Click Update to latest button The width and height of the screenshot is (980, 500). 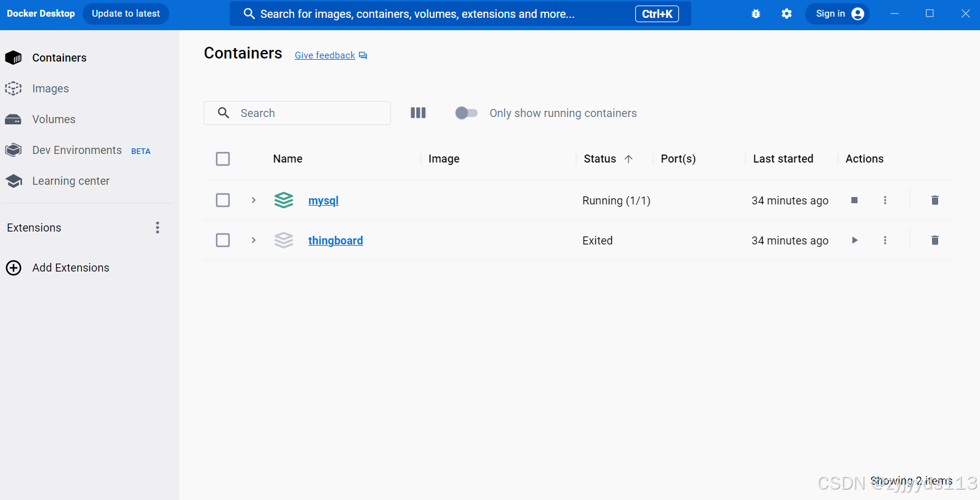point(126,14)
